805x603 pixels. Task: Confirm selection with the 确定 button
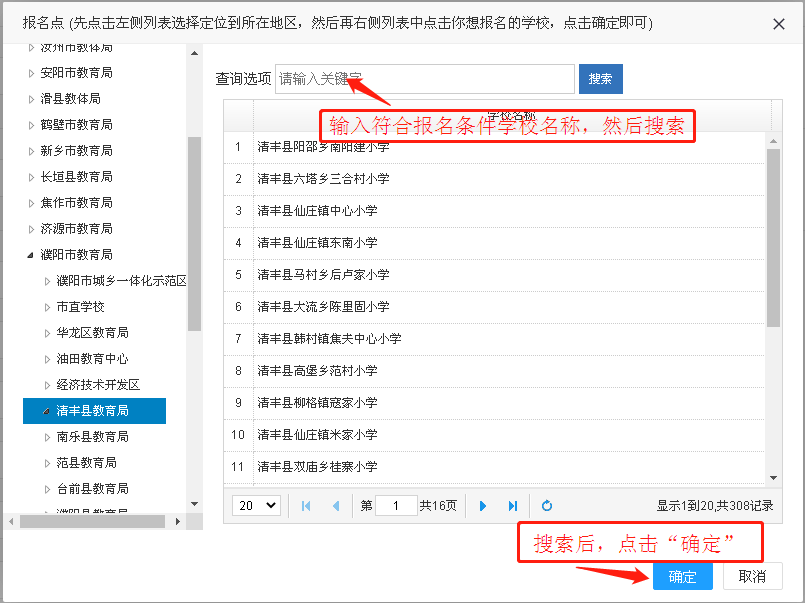[682, 577]
